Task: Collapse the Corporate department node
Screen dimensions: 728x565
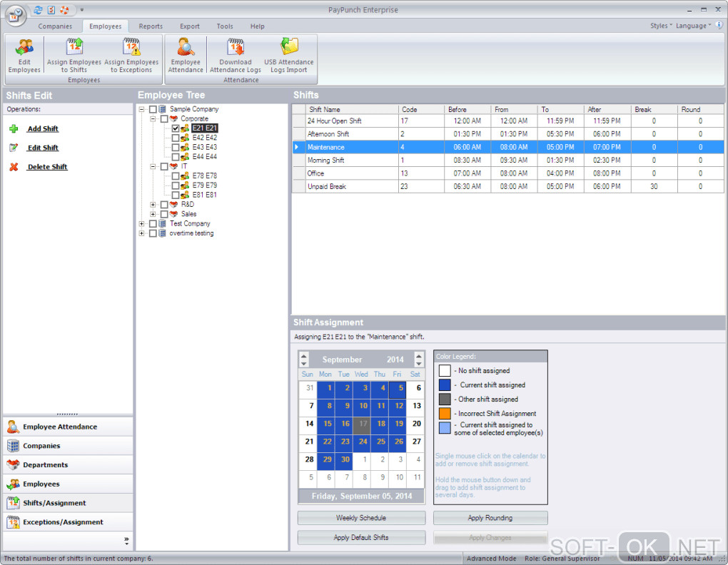Action: pyautogui.click(x=153, y=118)
